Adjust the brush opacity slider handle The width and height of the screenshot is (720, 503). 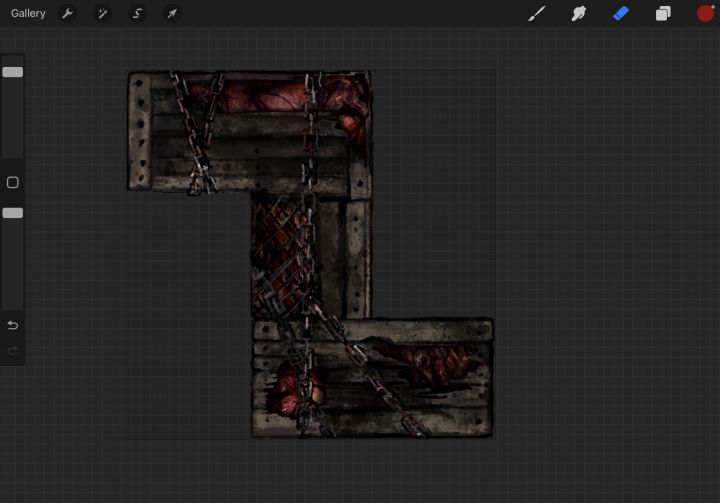pyautogui.click(x=12, y=213)
